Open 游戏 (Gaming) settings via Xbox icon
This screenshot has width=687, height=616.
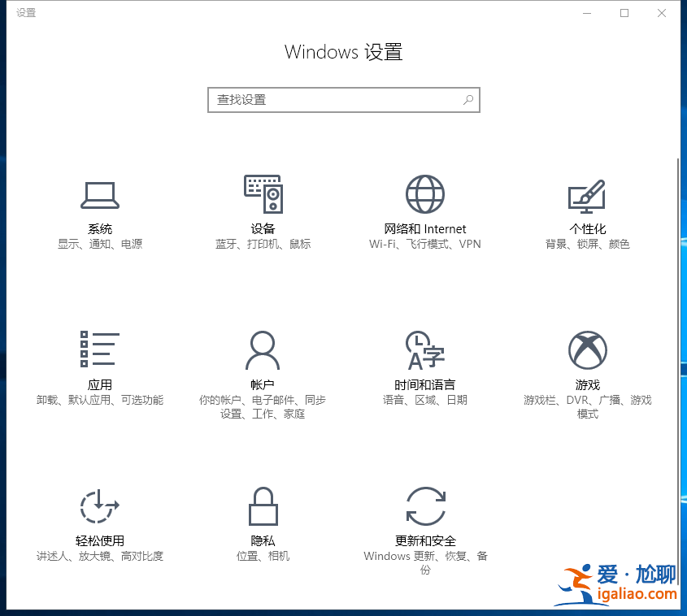(587, 351)
